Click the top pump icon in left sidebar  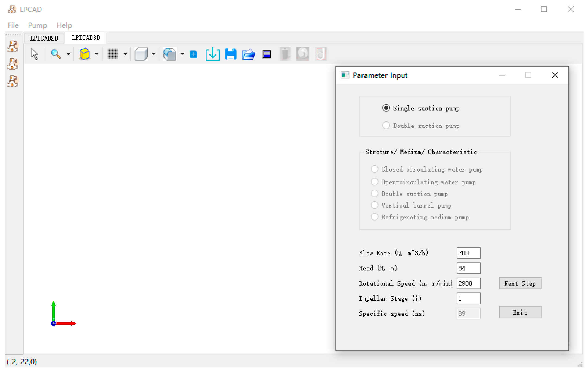(12, 47)
